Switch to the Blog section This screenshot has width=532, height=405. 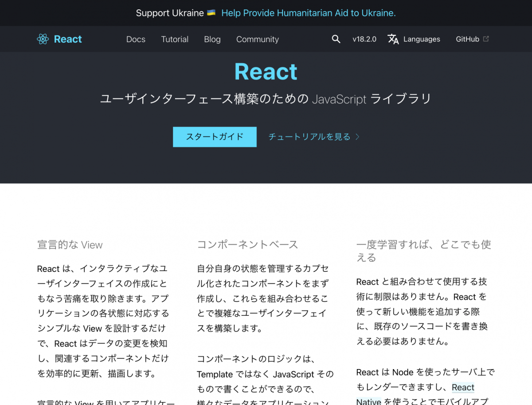pos(212,39)
